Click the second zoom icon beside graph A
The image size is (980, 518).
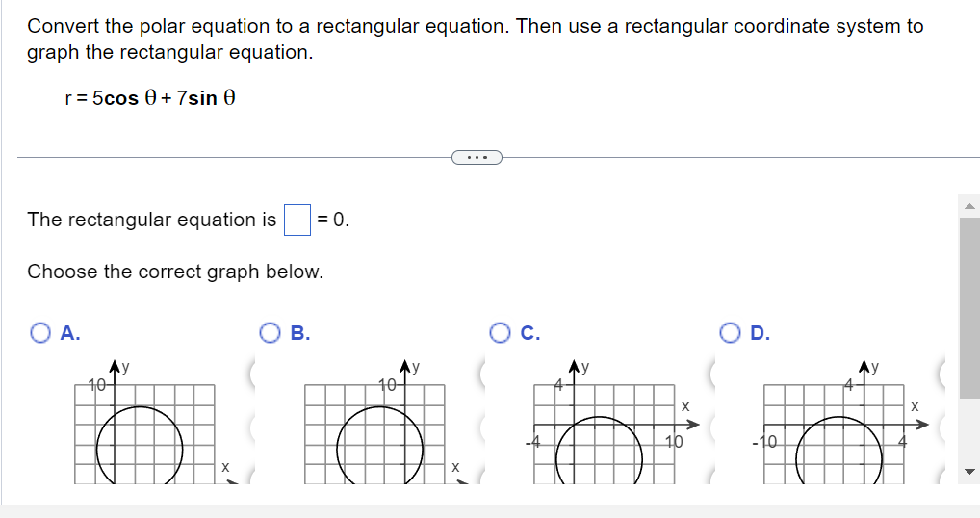(252, 428)
